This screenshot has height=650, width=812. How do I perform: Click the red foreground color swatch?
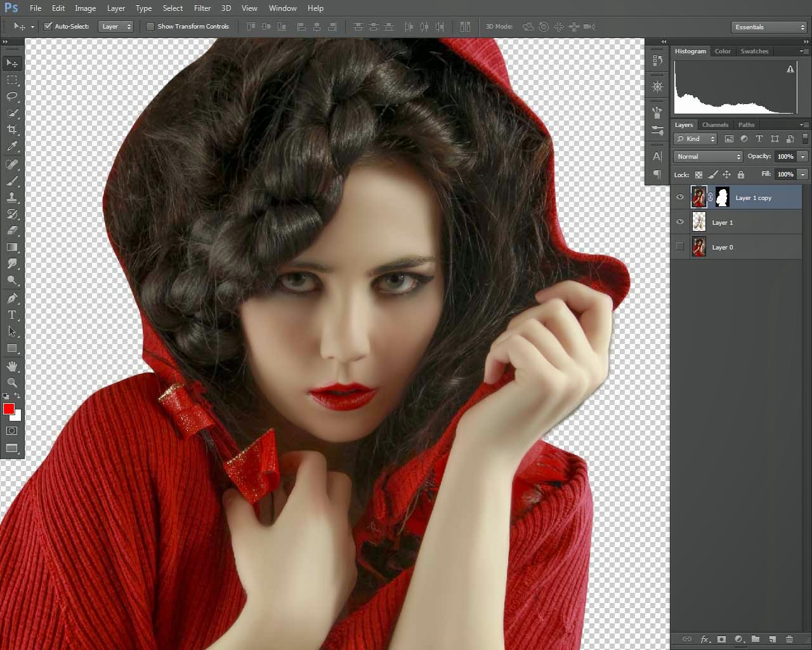[x=8, y=409]
